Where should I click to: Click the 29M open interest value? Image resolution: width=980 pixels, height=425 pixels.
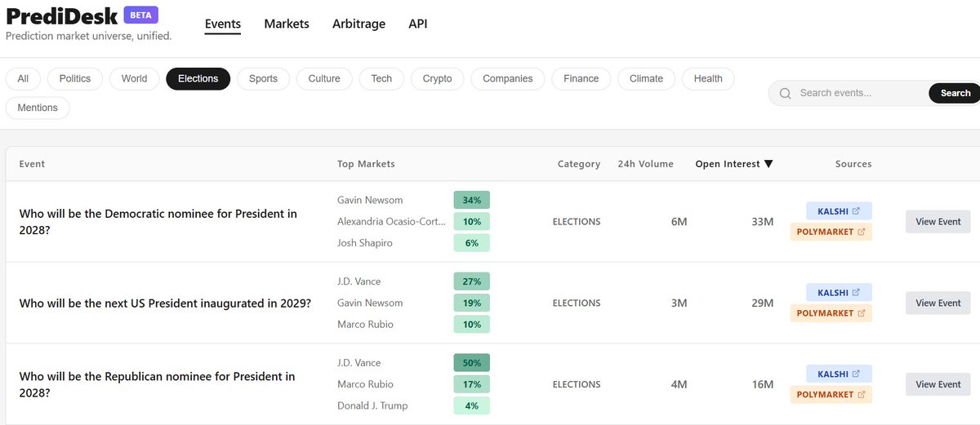tap(762, 303)
